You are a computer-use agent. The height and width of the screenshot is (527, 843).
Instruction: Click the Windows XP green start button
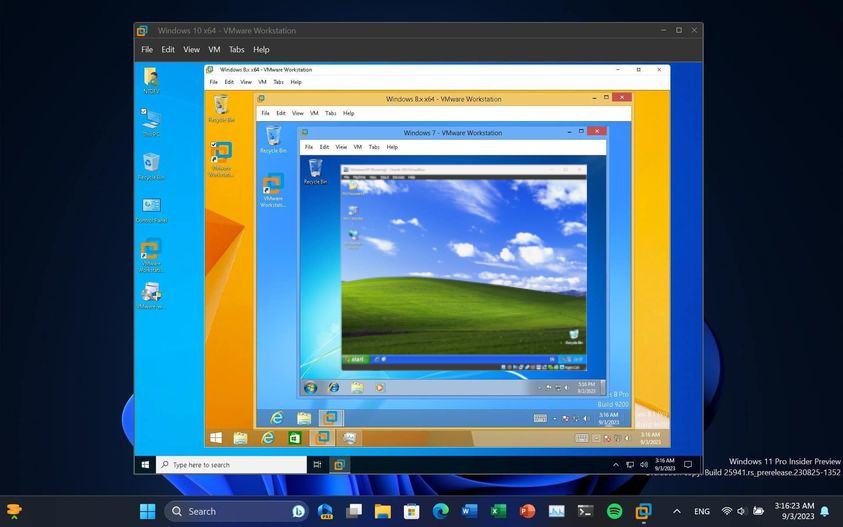point(356,359)
